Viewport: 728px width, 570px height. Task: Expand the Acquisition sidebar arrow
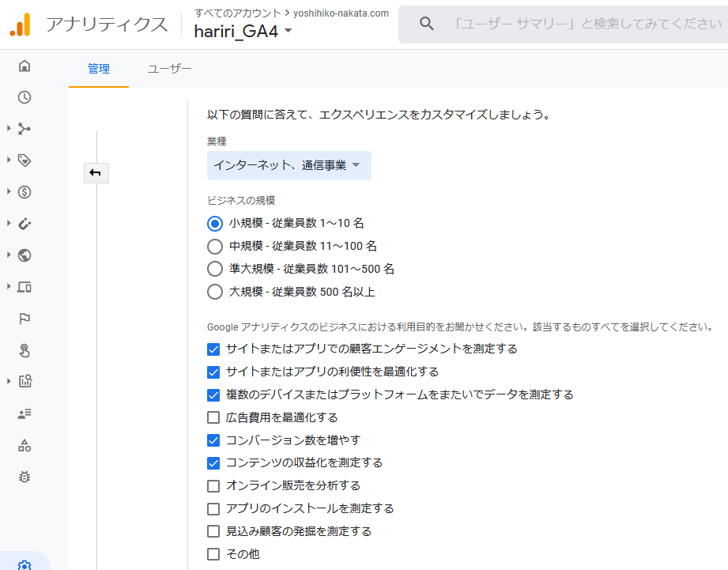click(x=9, y=129)
